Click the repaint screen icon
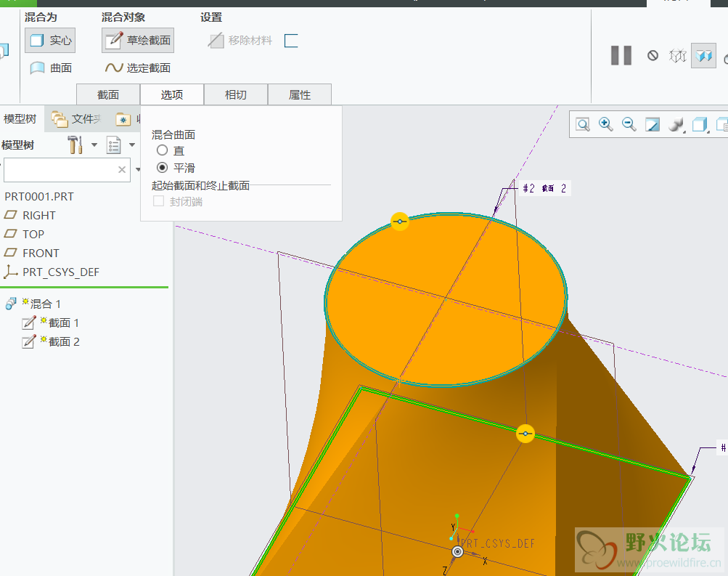 tap(653, 124)
